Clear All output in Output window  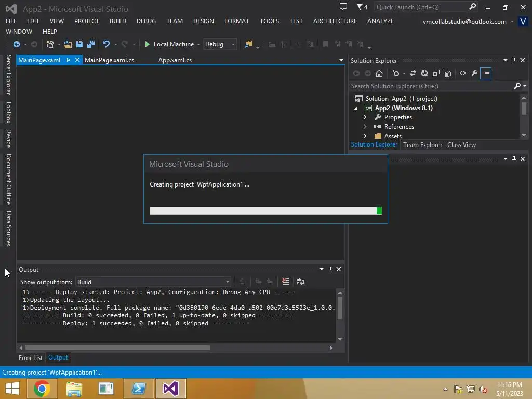(x=285, y=282)
